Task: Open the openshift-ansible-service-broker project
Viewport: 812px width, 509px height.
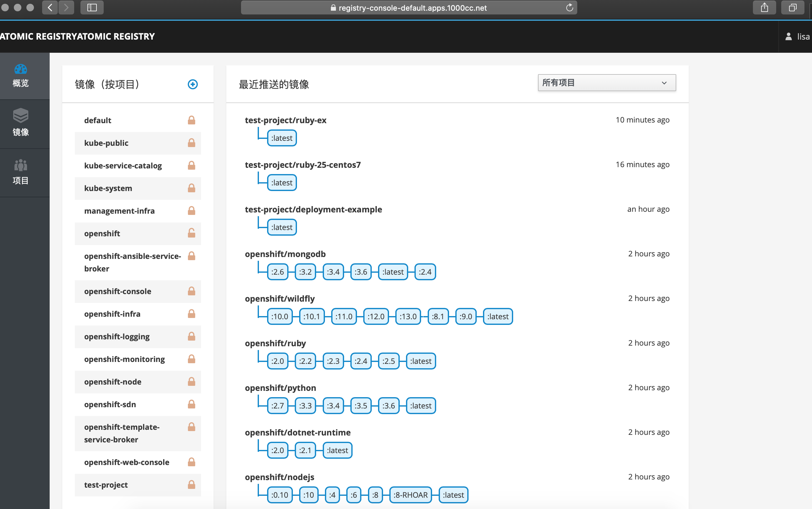Action: (x=133, y=262)
